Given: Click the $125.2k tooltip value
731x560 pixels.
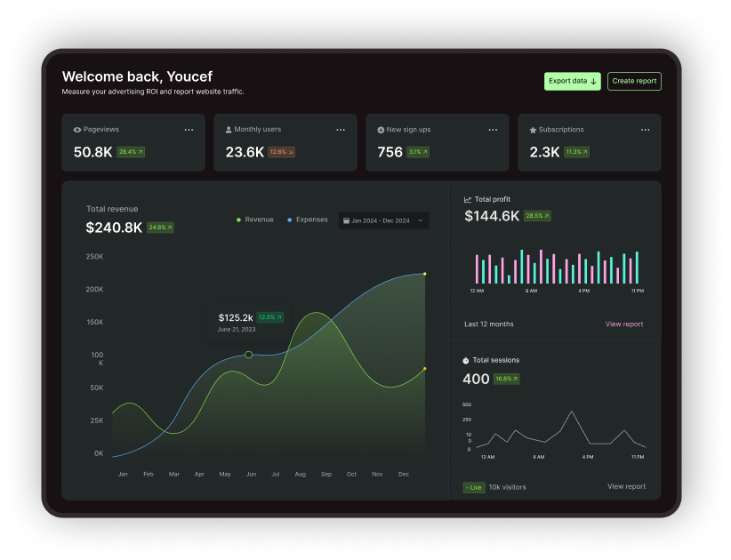Looking at the screenshot, I should (x=236, y=317).
